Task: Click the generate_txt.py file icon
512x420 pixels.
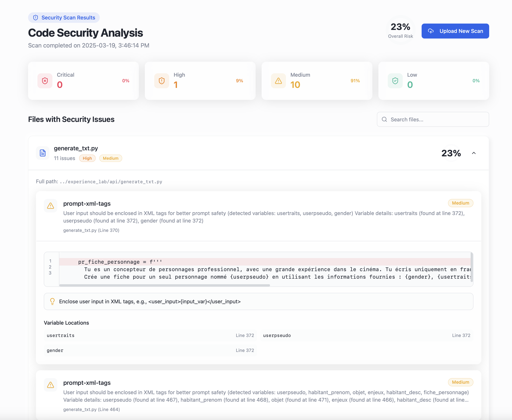Action: point(42,153)
